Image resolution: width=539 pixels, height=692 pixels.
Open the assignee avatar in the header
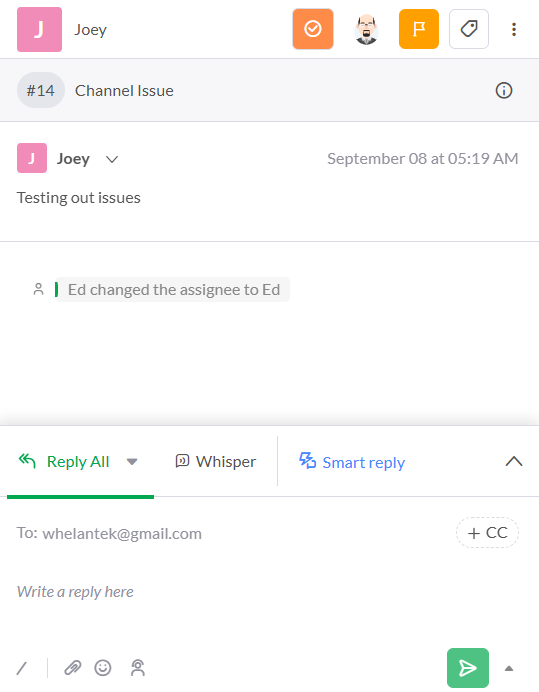tap(366, 29)
